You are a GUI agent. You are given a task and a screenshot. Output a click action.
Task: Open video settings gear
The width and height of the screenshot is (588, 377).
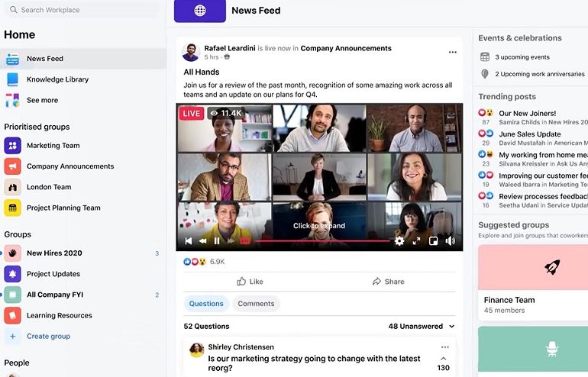399,240
